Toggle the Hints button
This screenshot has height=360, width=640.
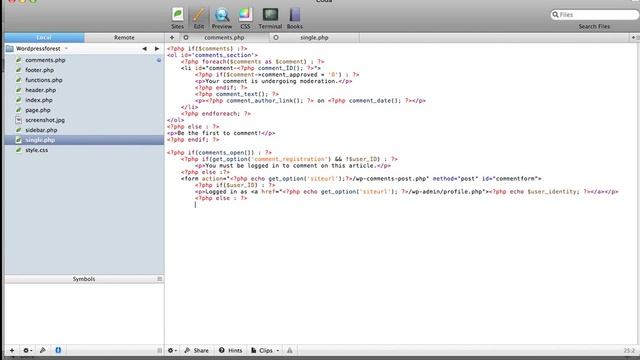230,350
